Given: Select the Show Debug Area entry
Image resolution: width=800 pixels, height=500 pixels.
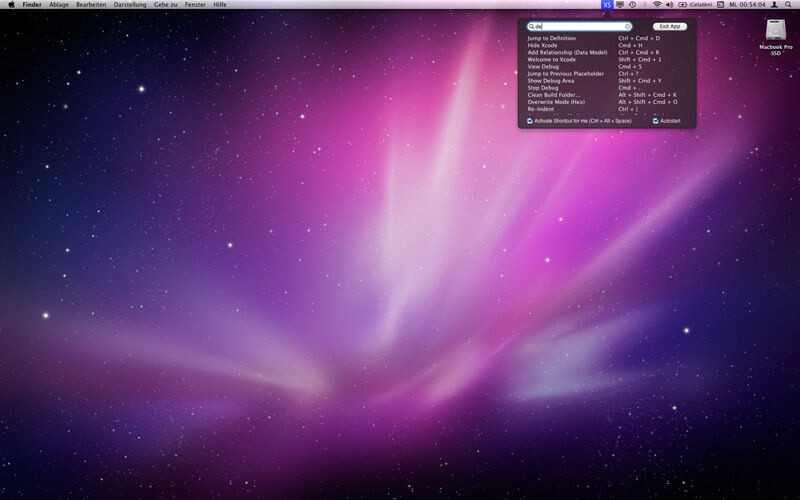Looking at the screenshot, I should tap(551, 81).
